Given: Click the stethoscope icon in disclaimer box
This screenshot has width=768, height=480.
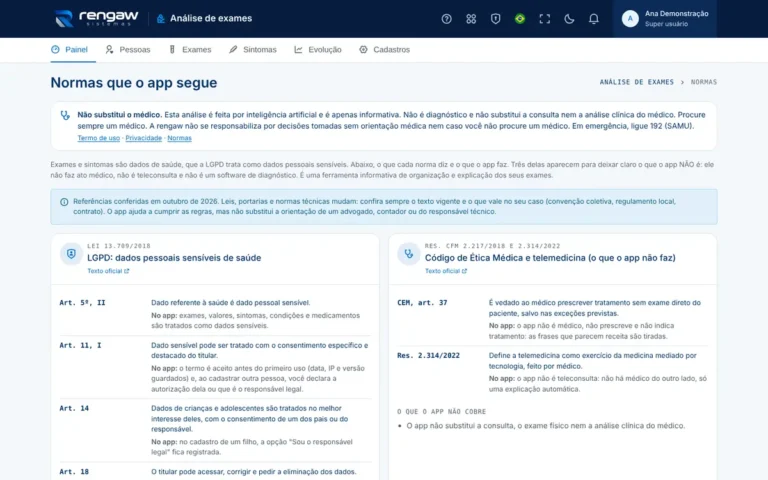Looking at the screenshot, I should pos(65,116).
